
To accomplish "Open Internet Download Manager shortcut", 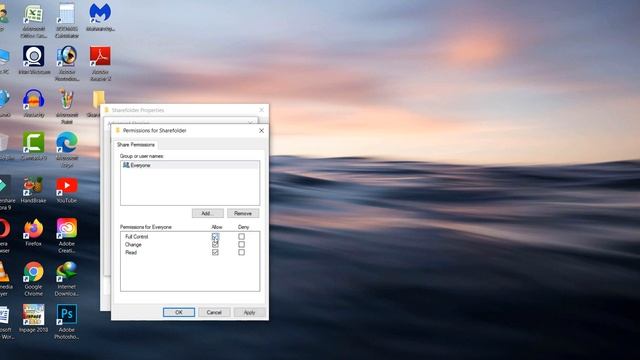I will pyautogui.click(x=67, y=279).
